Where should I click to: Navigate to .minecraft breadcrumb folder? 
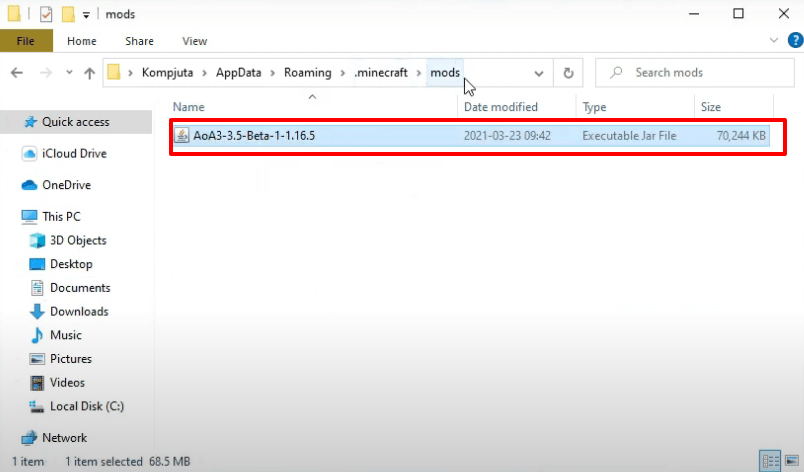[381, 73]
